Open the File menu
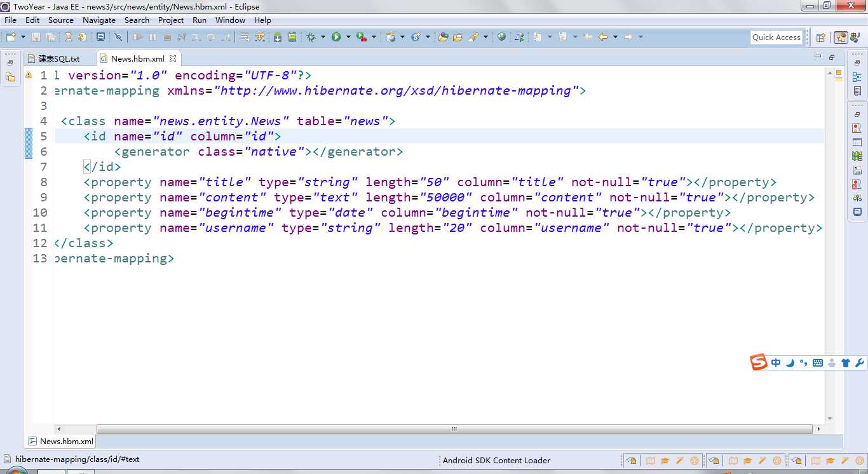Viewport: 868px width, 474px height. coord(10,20)
